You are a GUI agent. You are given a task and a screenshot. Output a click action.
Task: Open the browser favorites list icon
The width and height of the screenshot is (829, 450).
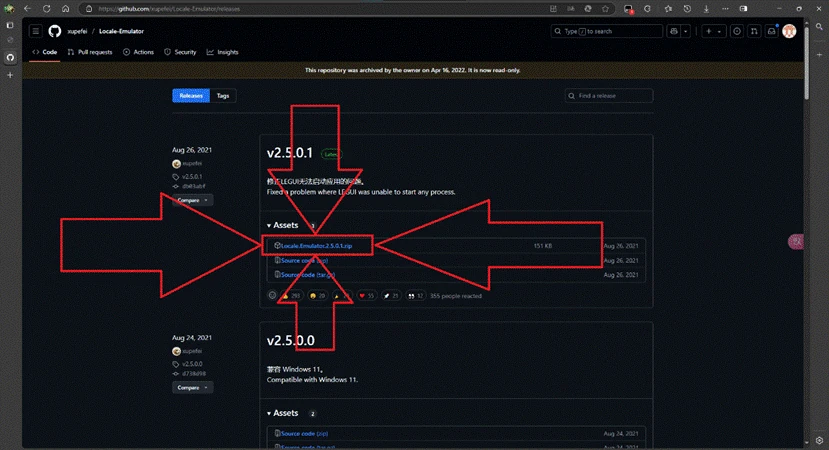coord(668,8)
